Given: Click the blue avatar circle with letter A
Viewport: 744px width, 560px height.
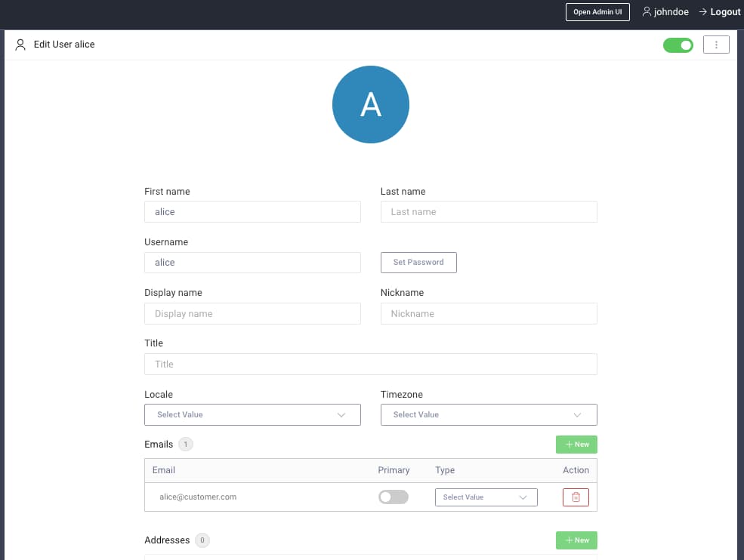Looking at the screenshot, I should click(x=370, y=104).
